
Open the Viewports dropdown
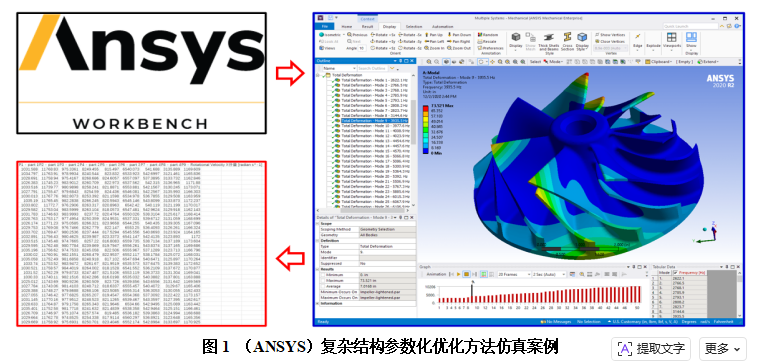point(671,41)
